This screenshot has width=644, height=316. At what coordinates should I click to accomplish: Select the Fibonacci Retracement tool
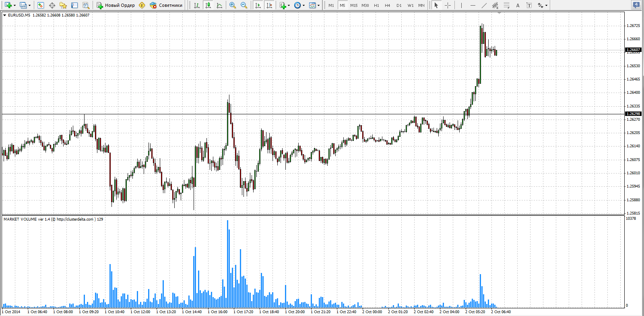click(x=506, y=5)
